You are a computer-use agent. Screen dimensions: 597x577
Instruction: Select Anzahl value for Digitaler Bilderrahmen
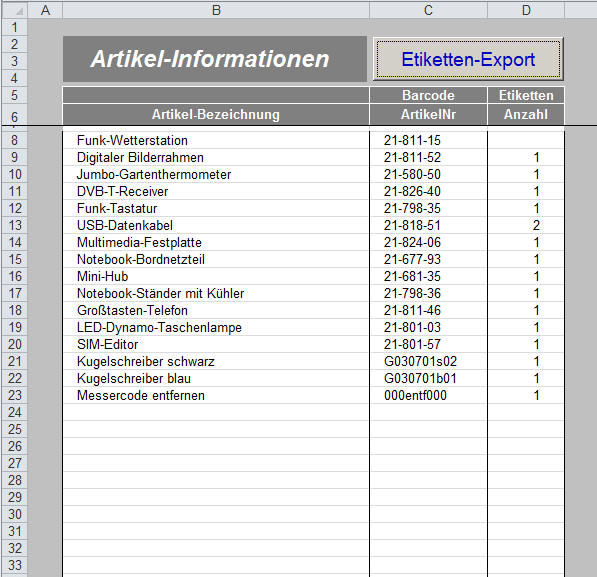click(x=526, y=157)
